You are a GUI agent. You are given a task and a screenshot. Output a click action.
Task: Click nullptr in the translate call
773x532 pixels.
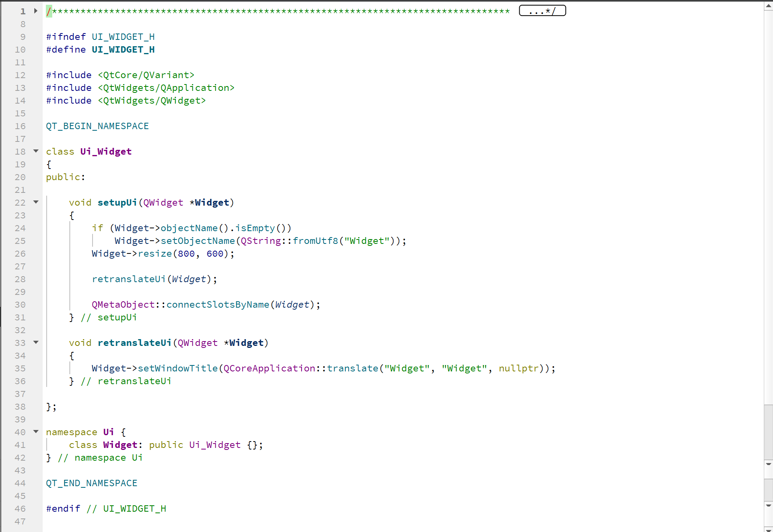point(519,369)
